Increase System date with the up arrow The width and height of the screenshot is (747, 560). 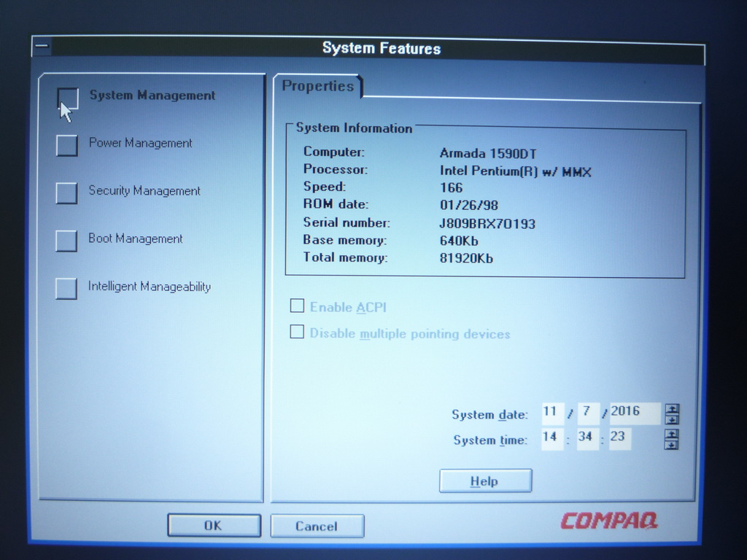point(672,409)
